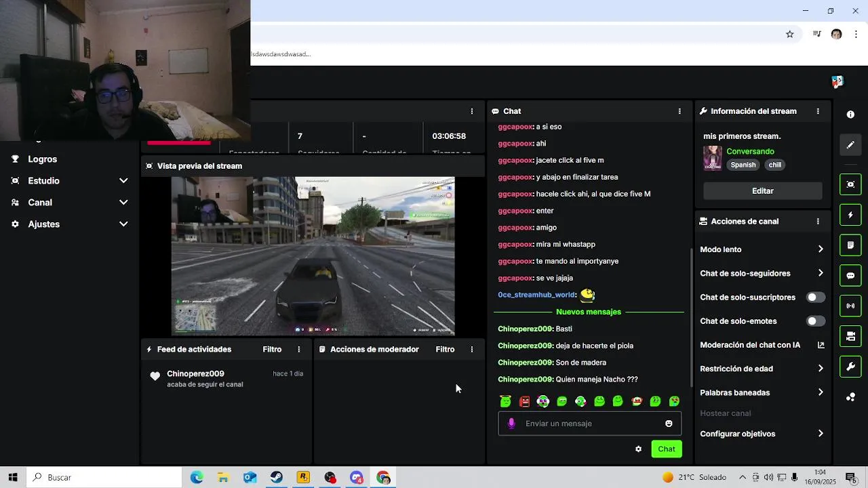Viewport: 868px width, 488px height.
Task: Click the Windows Start button
Action: [13, 477]
